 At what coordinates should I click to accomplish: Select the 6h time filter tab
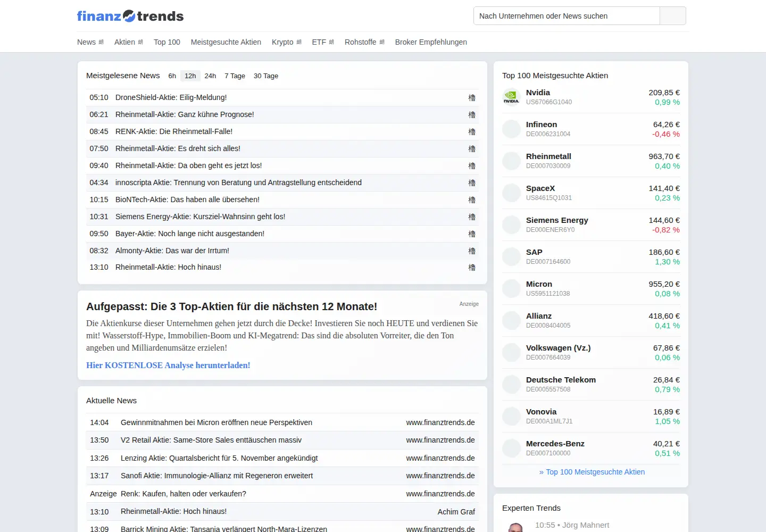[172, 76]
